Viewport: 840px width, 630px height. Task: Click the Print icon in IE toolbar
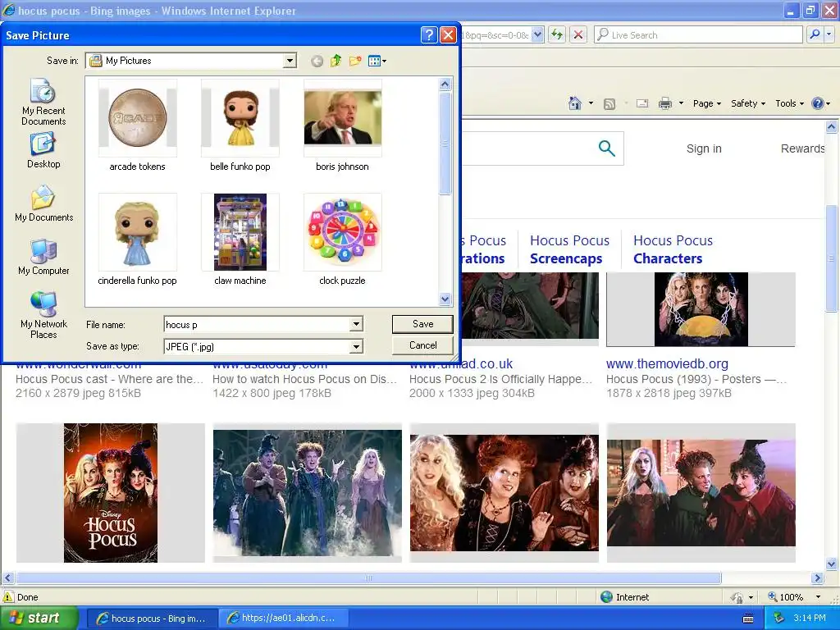[x=664, y=103]
